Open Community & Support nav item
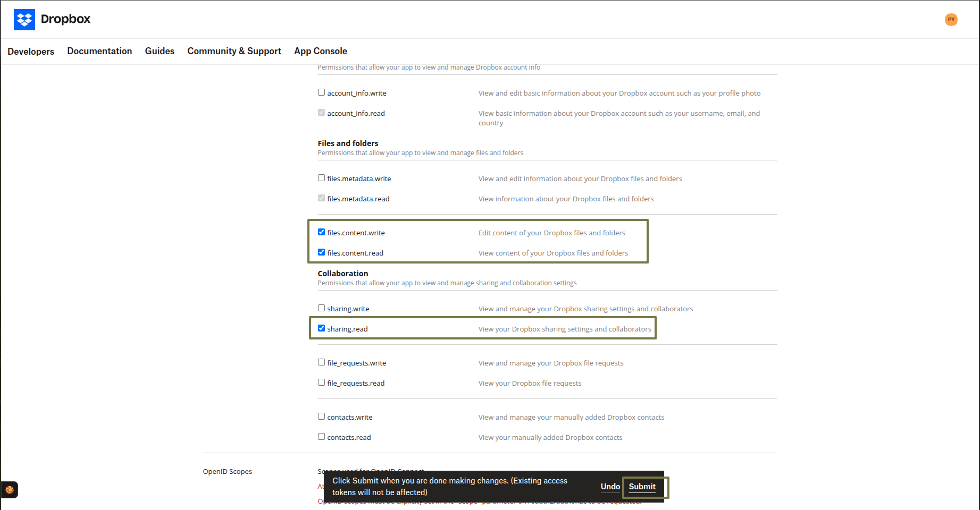This screenshot has height=510, width=980. [234, 51]
